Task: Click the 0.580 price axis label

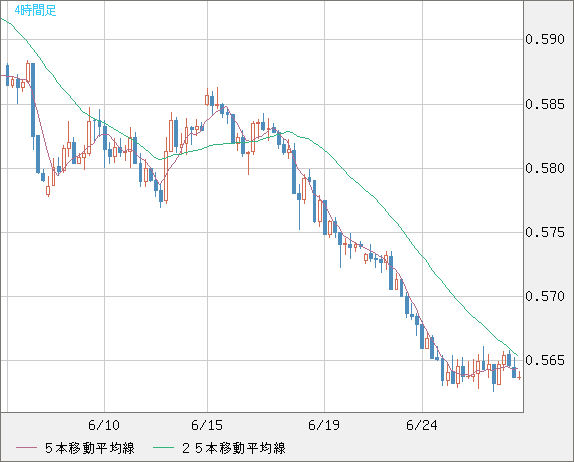Action: pyautogui.click(x=545, y=168)
